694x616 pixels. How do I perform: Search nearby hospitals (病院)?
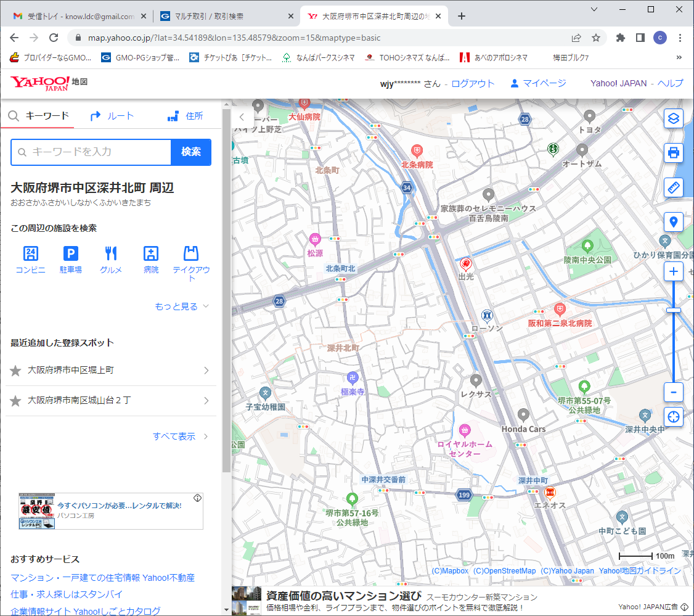[x=151, y=259]
